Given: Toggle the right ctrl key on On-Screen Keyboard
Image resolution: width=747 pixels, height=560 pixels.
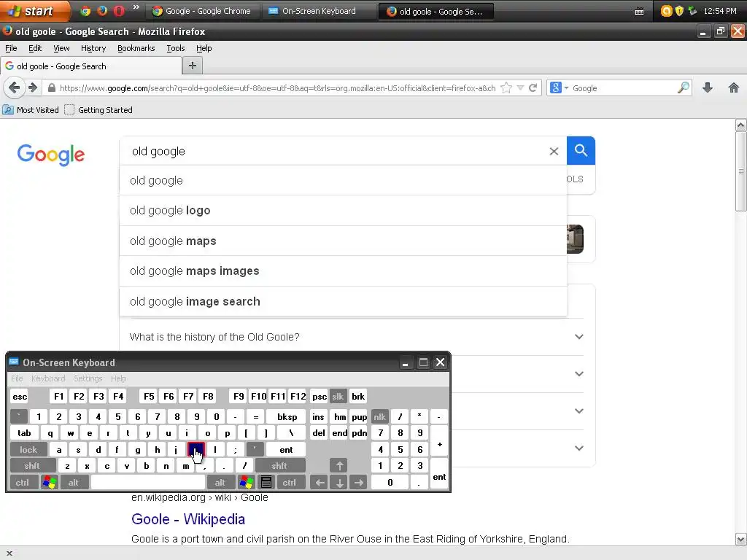Looking at the screenshot, I should click(290, 483).
